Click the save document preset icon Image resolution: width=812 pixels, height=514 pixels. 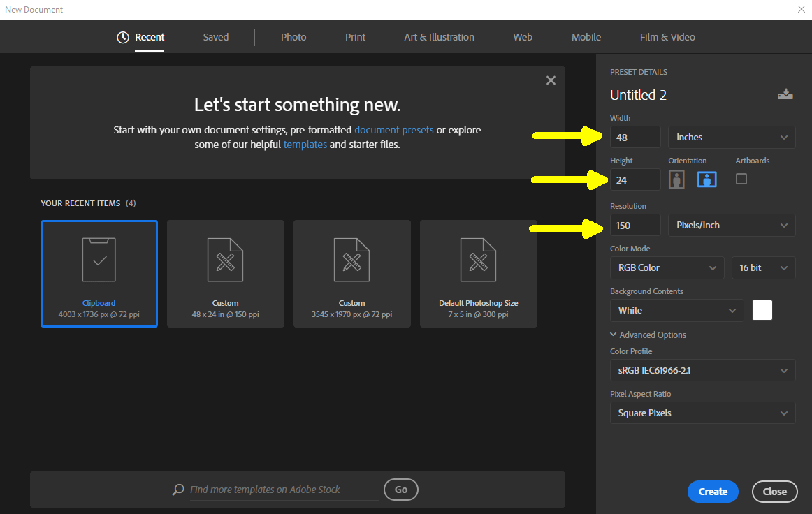click(x=785, y=94)
